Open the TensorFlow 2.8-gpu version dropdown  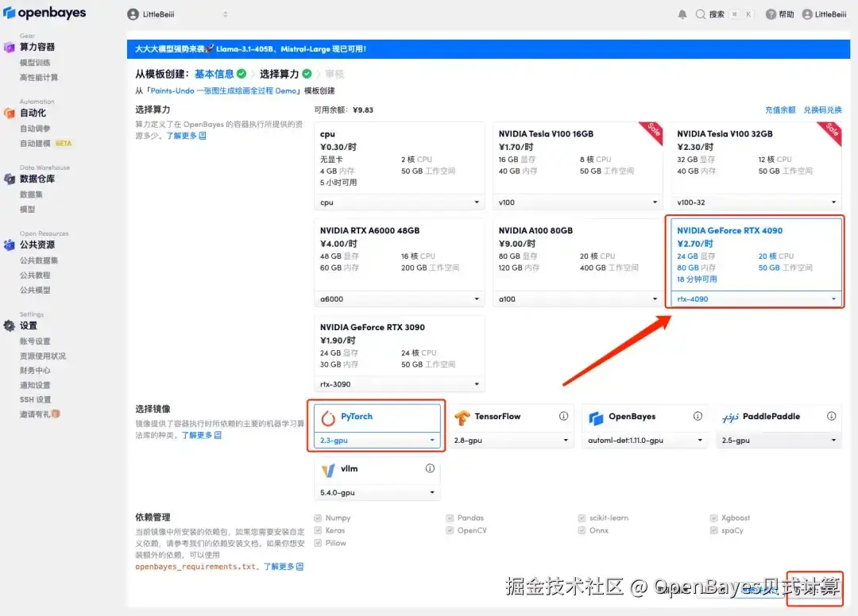pyautogui.click(x=511, y=440)
